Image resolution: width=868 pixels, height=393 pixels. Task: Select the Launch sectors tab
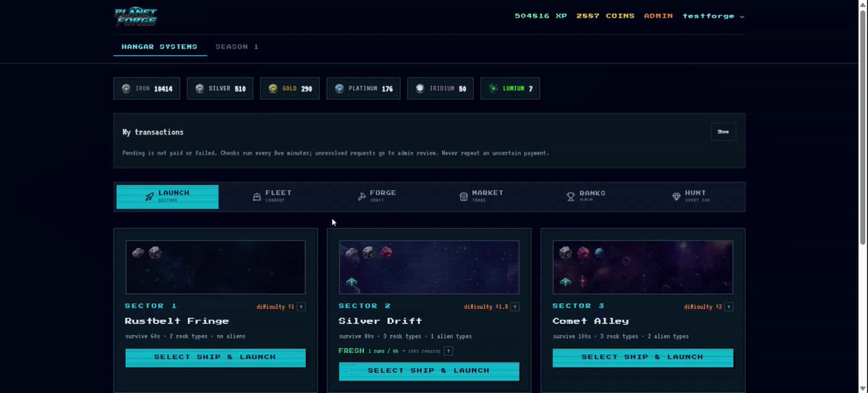point(167,196)
